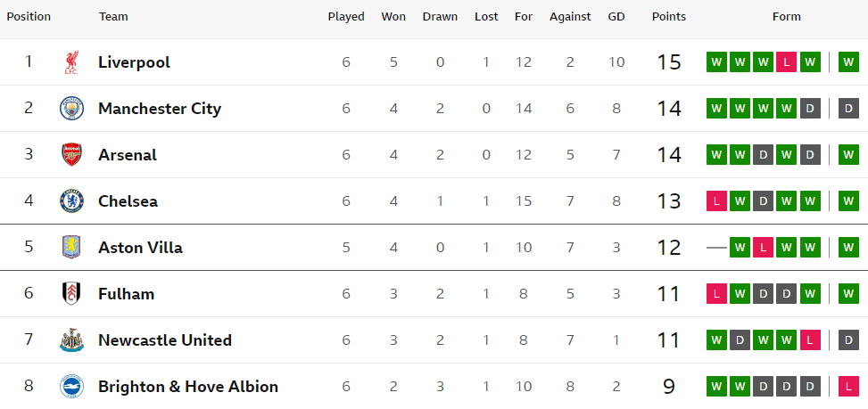Select the Aston Villa team name
The width and height of the screenshot is (868, 409).
point(140,248)
